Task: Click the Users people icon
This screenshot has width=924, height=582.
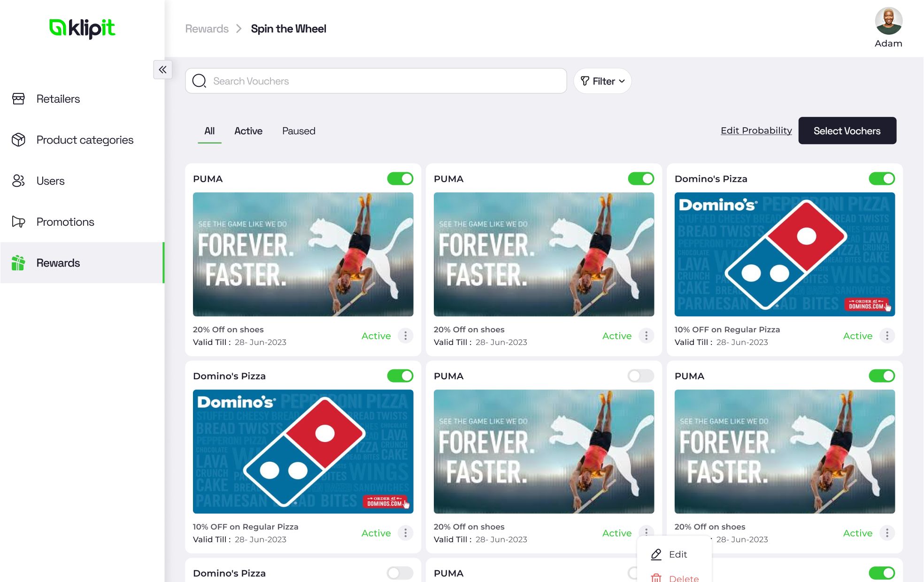Action: (18, 181)
